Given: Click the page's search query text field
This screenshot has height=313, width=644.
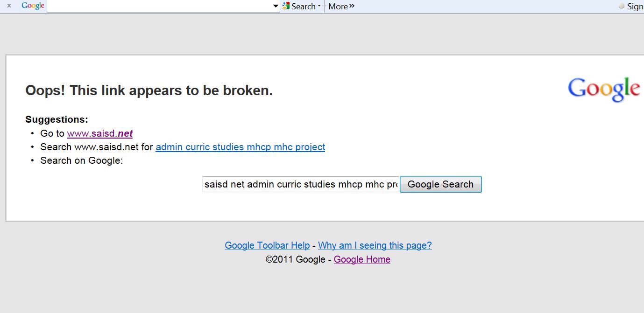Looking at the screenshot, I should pyautogui.click(x=301, y=184).
